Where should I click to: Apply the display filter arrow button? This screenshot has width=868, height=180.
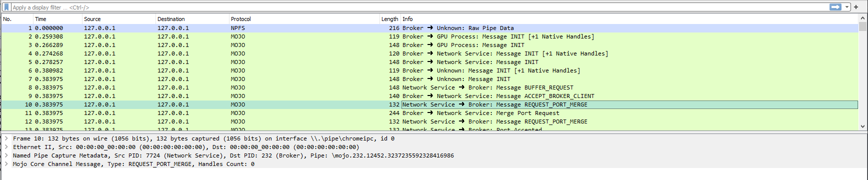point(835,7)
